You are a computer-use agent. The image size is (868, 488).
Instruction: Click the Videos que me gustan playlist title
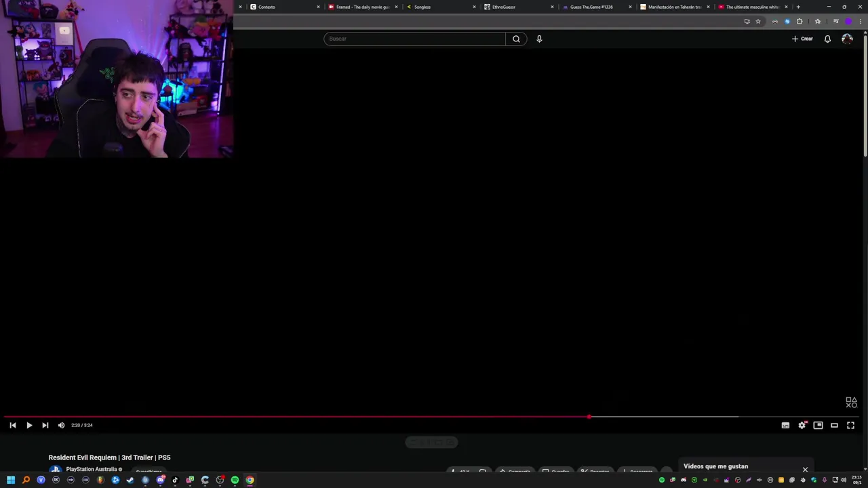click(715, 466)
